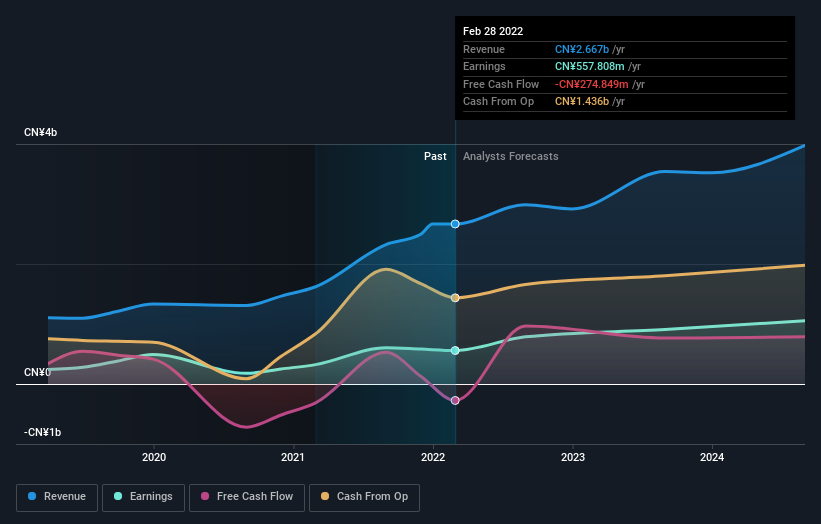
Task: Click the Past label on the chart
Action: click(x=435, y=156)
